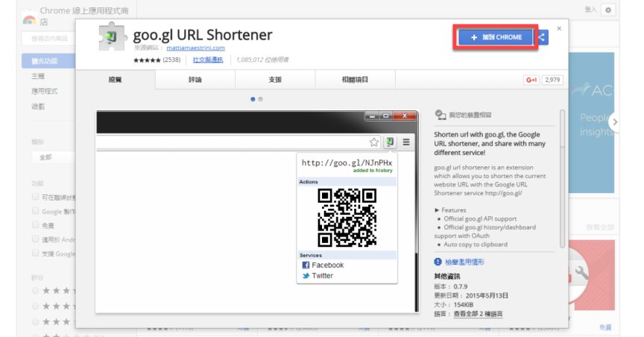644x337 pixels.
Task: Switch to the 總覽 overview tab
Action: pos(116,80)
